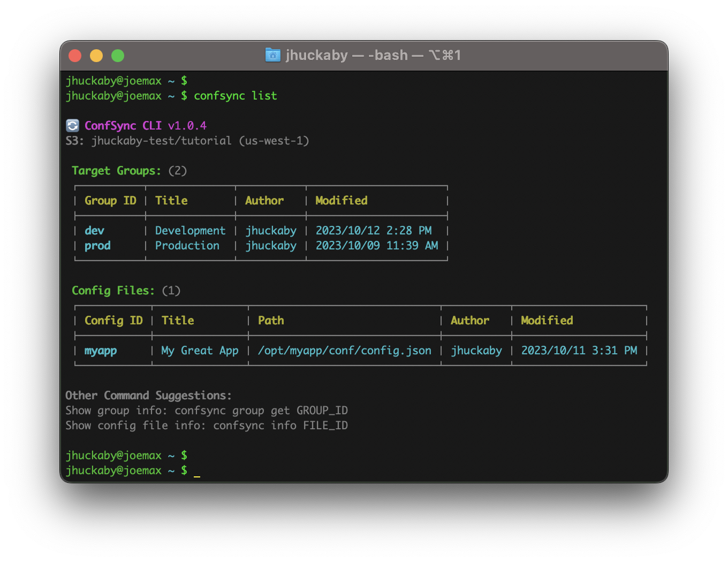Image resolution: width=728 pixels, height=562 pixels.
Task: Click the 'dev' group ID cell
Action: (x=94, y=231)
